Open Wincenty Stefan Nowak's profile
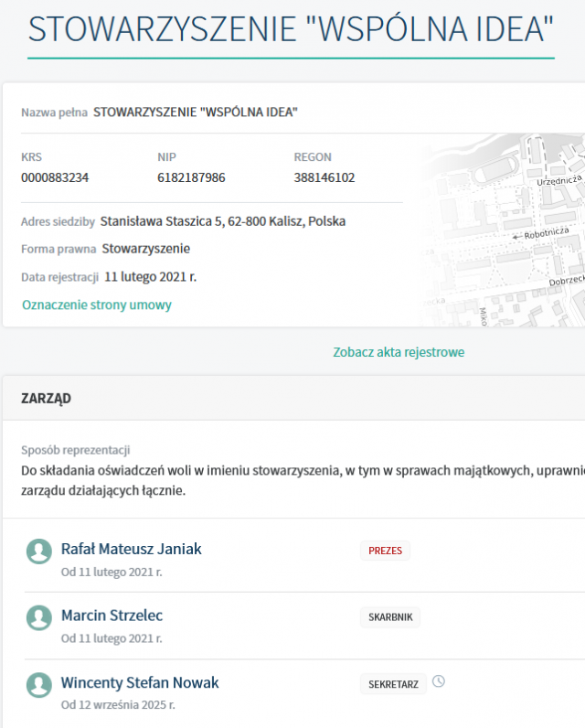The width and height of the screenshot is (585, 728). 140,682
